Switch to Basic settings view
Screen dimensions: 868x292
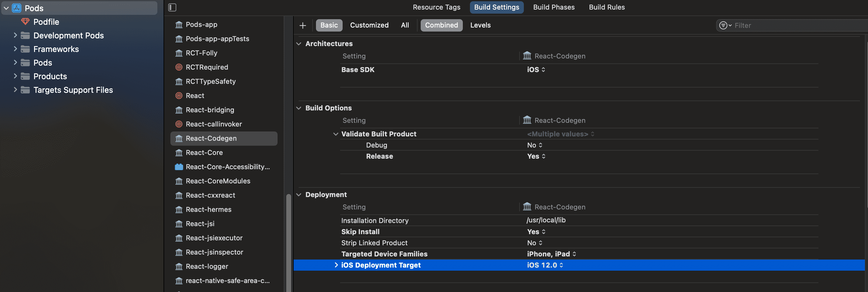click(329, 25)
